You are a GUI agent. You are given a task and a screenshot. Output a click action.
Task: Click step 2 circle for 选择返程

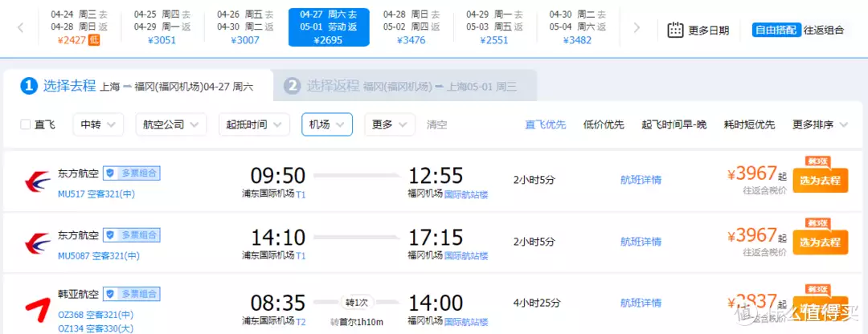pos(292,86)
